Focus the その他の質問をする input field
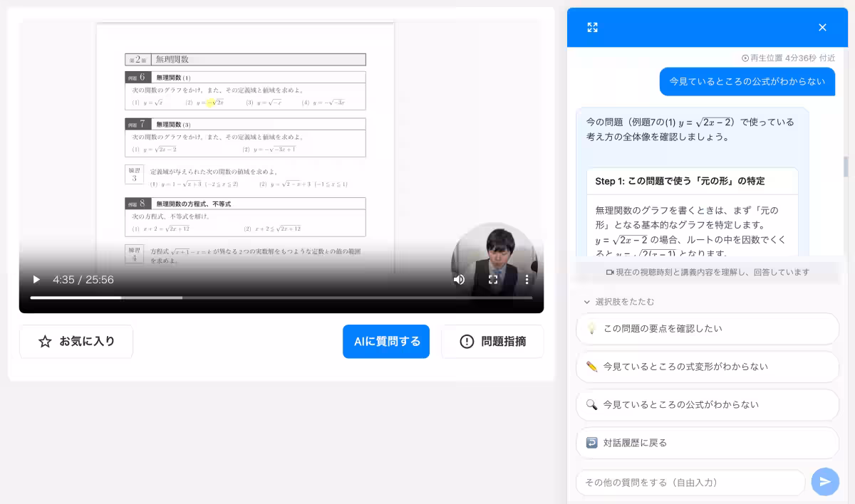 pos(690,483)
